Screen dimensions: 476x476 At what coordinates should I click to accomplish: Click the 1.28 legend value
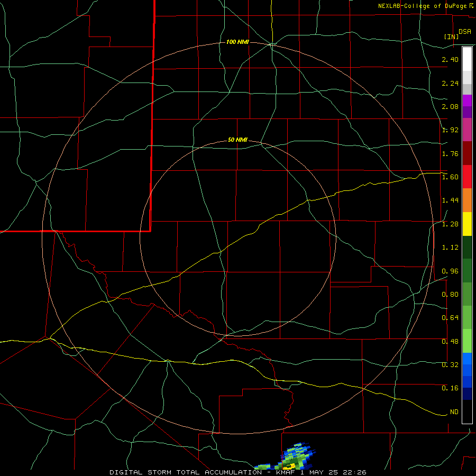pyautogui.click(x=450, y=224)
